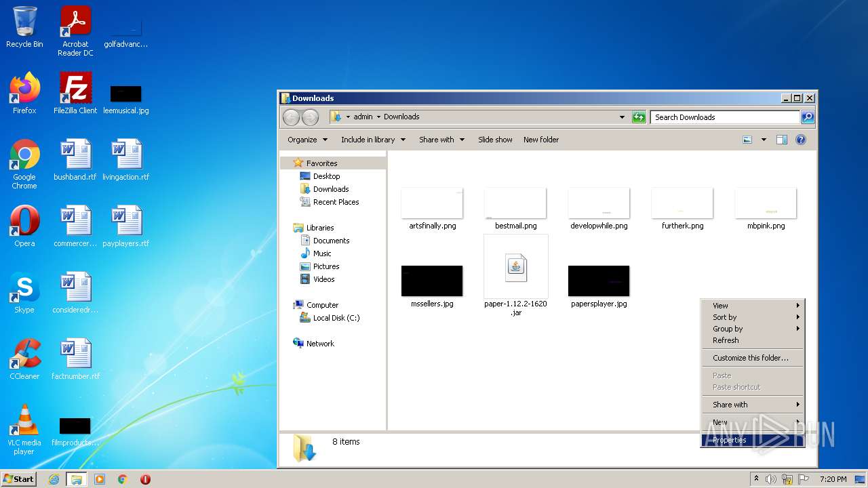The height and width of the screenshot is (488, 868).
Task: Expand the Group by submenu
Action: pos(753,329)
